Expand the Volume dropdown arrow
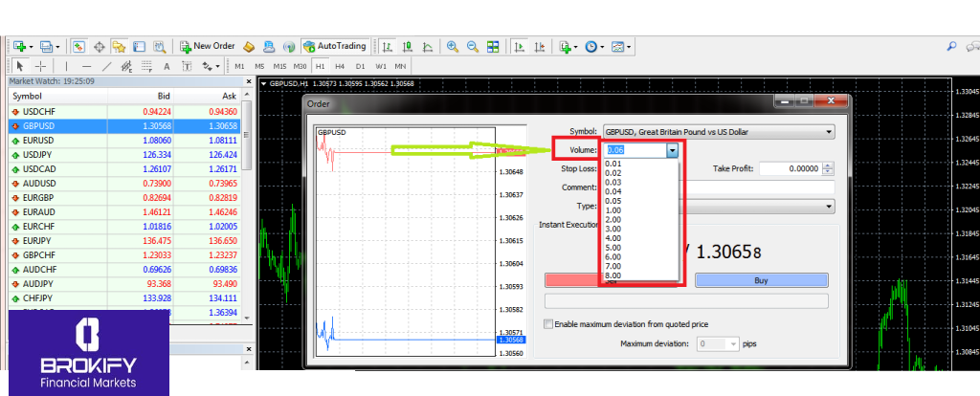 pyautogui.click(x=673, y=150)
